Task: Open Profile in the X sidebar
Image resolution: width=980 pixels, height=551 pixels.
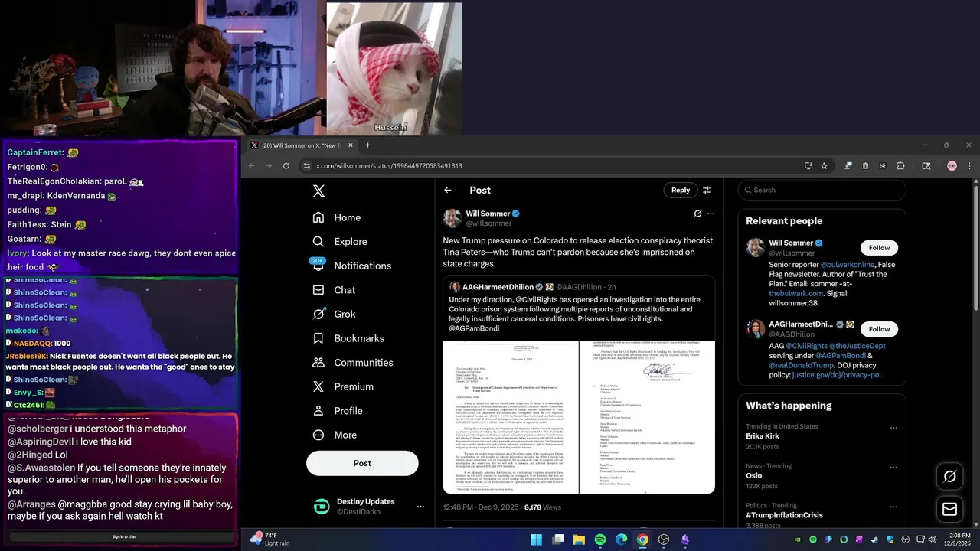Action: tap(338, 411)
